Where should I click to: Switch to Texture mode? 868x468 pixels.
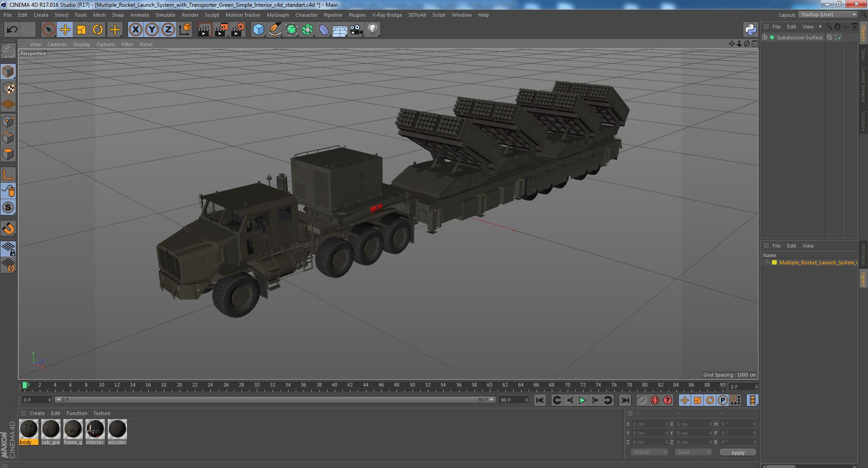[8, 88]
